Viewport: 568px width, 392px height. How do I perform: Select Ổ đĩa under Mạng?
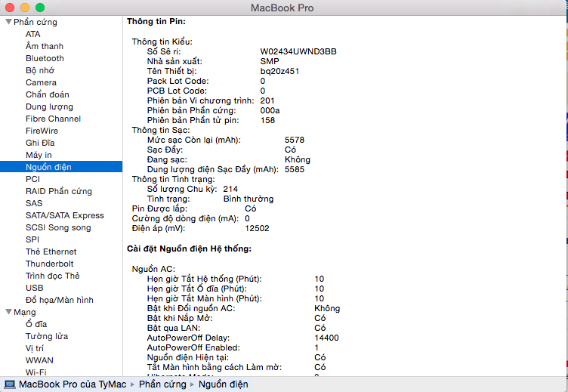tap(36, 324)
